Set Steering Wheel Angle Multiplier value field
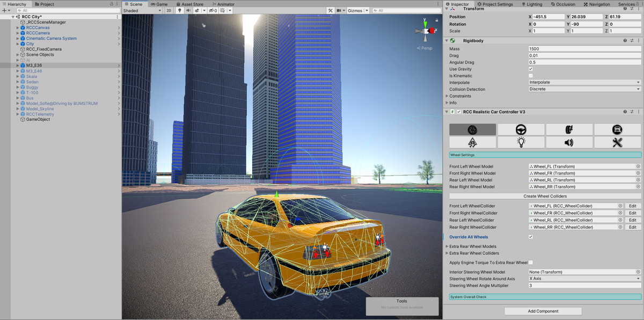Viewport: 644px width, 320px height. coord(584,285)
